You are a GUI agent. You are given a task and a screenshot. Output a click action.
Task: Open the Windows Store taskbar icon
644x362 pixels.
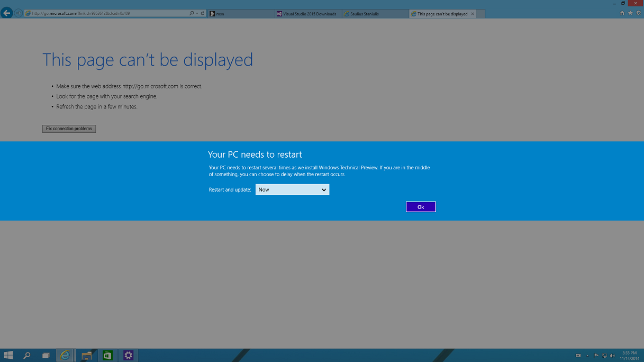tap(107, 355)
